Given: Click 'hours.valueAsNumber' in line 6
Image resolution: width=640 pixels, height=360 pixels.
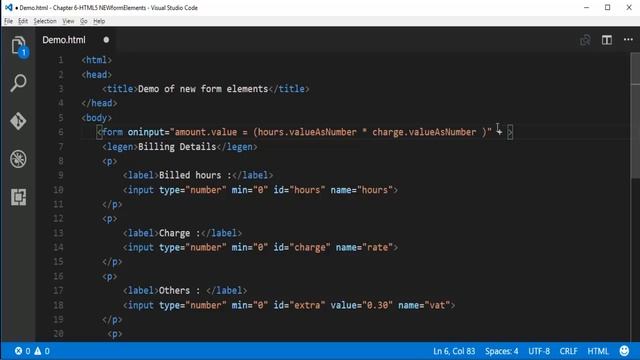Looking at the screenshot, I should [x=307, y=132].
